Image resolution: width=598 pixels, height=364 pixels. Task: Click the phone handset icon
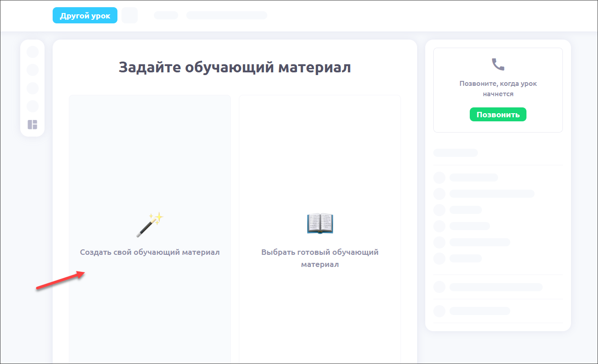coord(498,65)
